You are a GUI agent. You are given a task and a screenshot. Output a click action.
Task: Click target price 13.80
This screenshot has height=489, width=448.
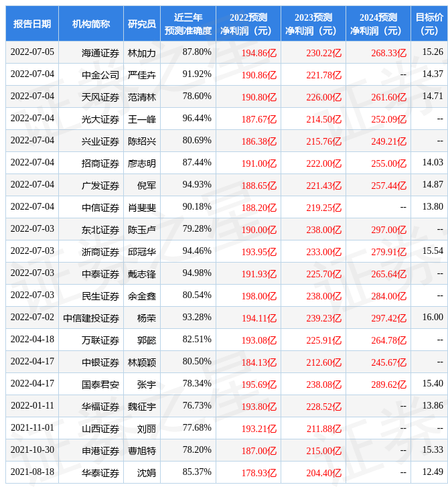433,206
